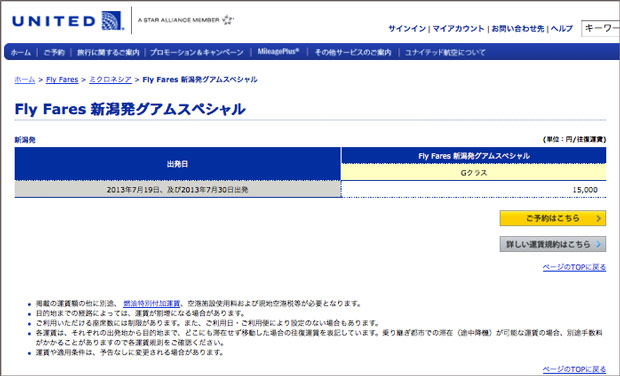Click the page heading Fly Fares 新潟発グアムスペシャル
The height and width of the screenshot is (376, 620).
click(x=130, y=109)
